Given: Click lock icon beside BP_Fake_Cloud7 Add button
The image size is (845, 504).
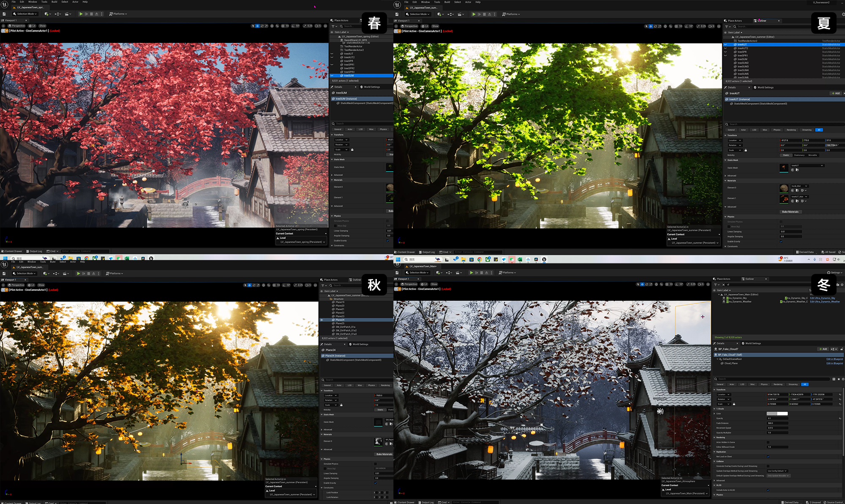Looking at the screenshot, I should pos(842,349).
